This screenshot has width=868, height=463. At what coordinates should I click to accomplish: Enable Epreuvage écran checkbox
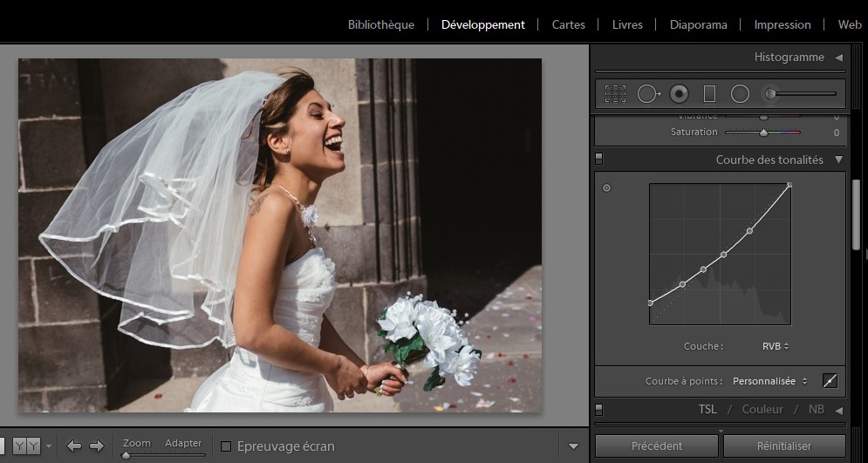click(x=226, y=446)
